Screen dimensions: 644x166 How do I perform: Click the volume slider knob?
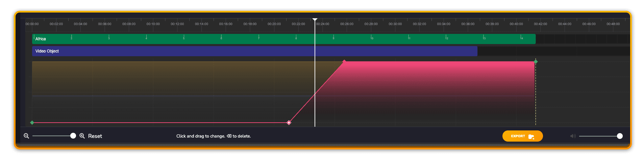(x=620, y=136)
